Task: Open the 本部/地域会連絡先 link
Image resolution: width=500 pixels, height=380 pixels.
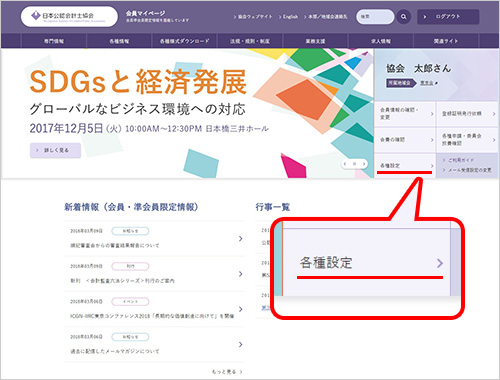Action: click(x=325, y=16)
